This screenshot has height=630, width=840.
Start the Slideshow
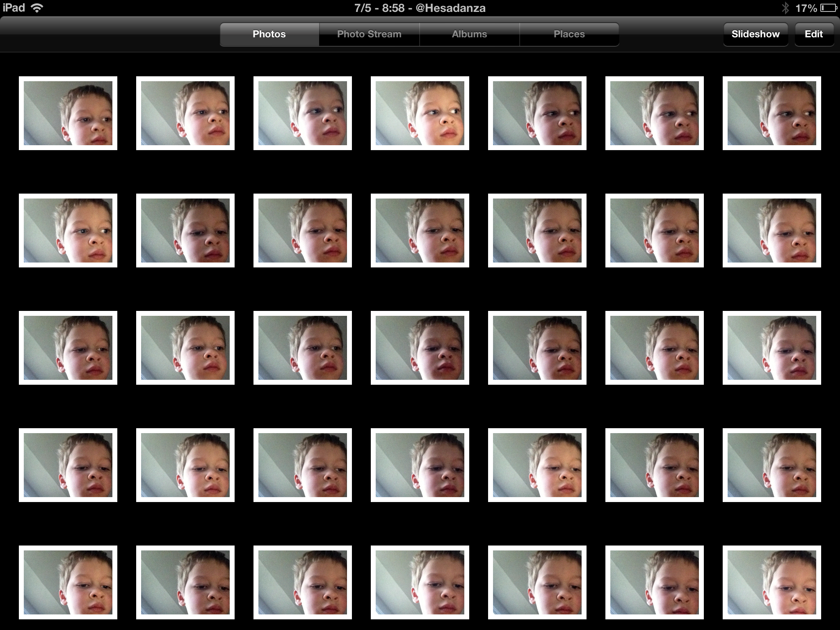755,34
